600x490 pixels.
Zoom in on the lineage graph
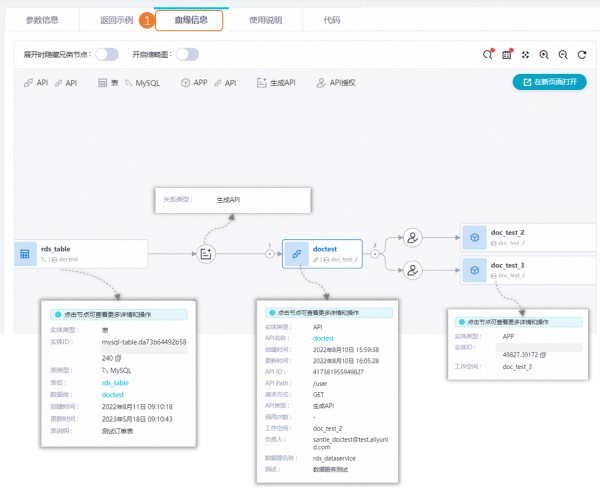tap(545, 55)
